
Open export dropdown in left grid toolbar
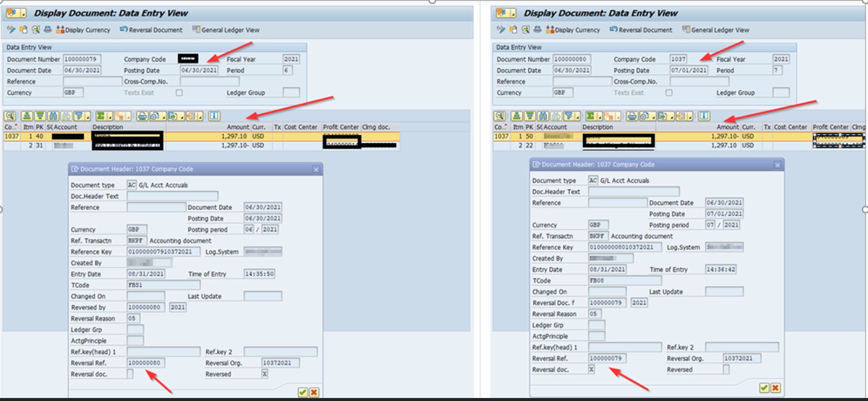[x=183, y=116]
